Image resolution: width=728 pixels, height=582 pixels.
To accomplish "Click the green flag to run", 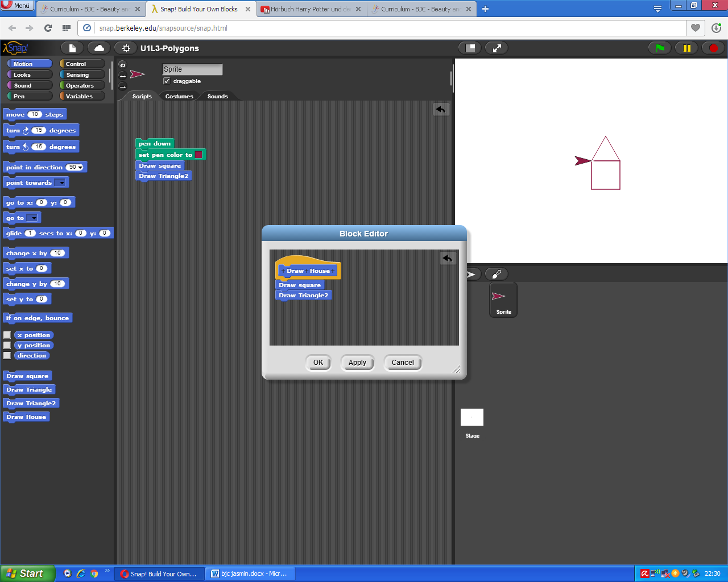I will coord(660,48).
